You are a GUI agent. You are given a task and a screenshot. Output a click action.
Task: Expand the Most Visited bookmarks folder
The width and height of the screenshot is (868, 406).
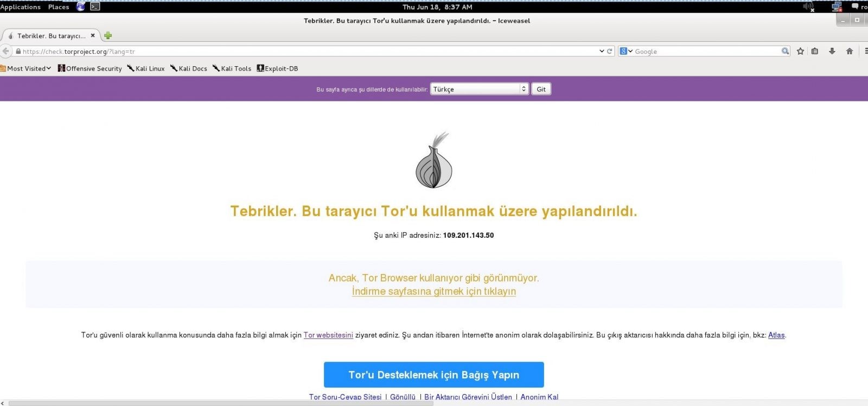click(26, 68)
